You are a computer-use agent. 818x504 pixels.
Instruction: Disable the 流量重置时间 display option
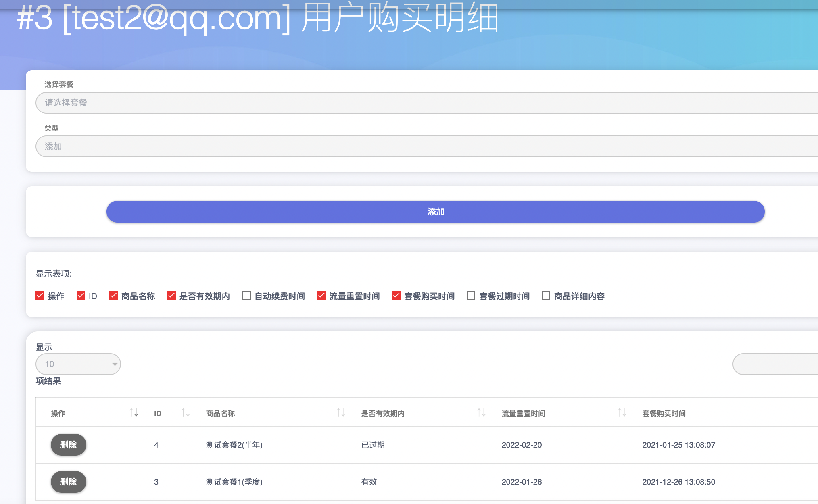point(321,296)
